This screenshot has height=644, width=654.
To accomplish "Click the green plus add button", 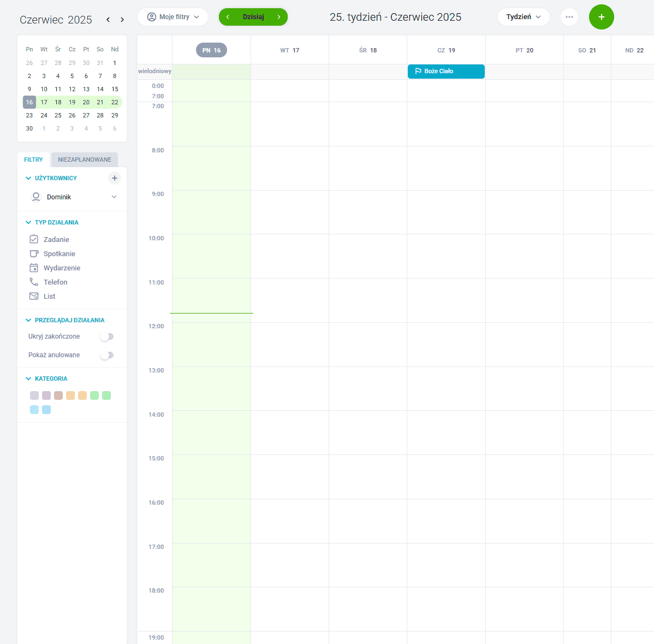I will [x=601, y=17].
